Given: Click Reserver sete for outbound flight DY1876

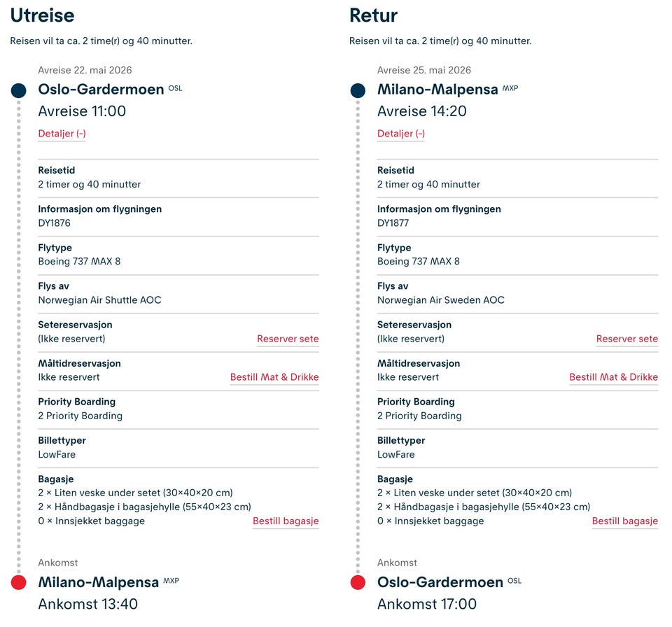Looking at the screenshot, I should point(288,339).
